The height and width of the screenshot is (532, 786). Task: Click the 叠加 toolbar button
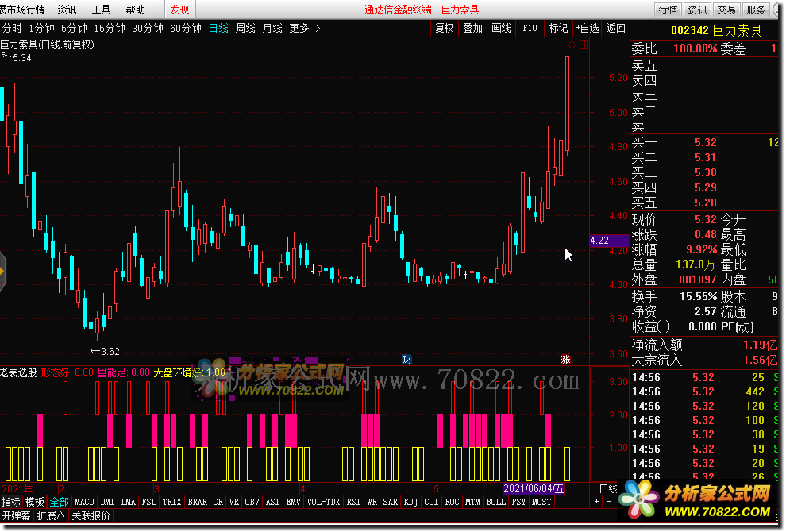click(x=472, y=28)
